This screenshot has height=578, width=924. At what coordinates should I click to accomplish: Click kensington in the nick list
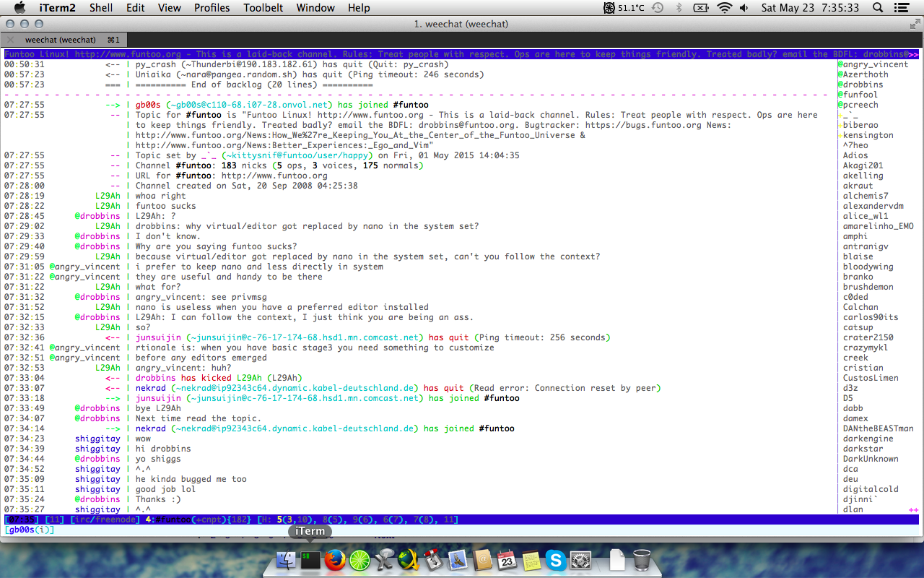coord(868,135)
